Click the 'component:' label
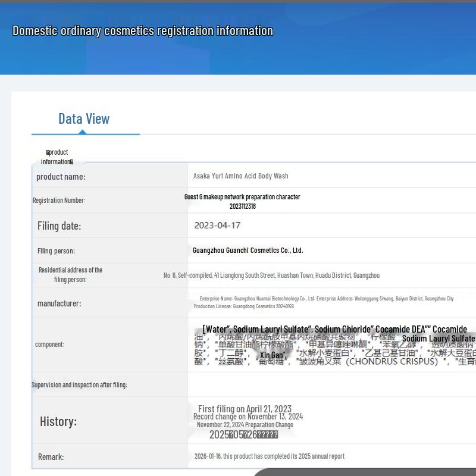 click(x=49, y=345)
